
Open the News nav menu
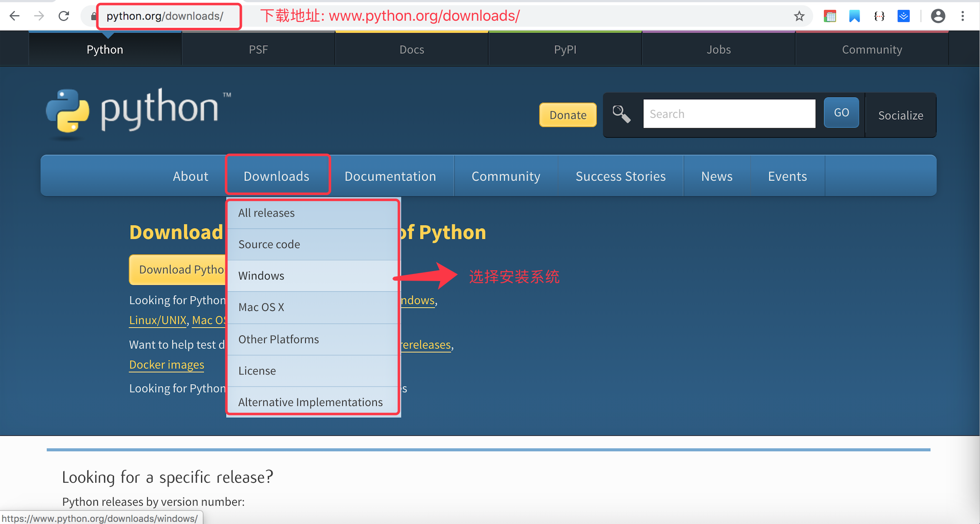[x=717, y=176]
